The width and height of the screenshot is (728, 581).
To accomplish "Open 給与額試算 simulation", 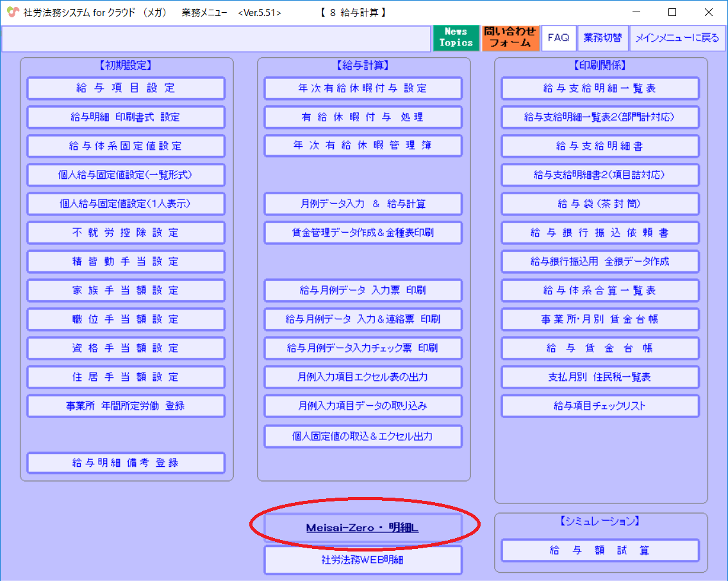I will pyautogui.click(x=599, y=550).
